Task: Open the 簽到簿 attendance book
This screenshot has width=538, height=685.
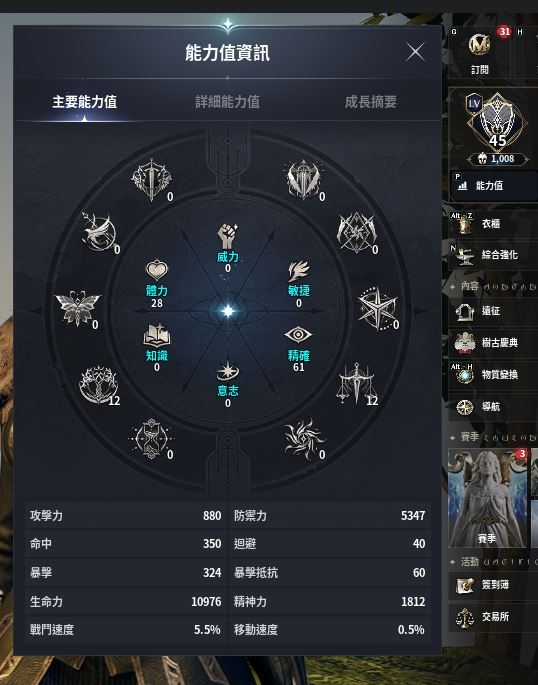Action: point(493,585)
